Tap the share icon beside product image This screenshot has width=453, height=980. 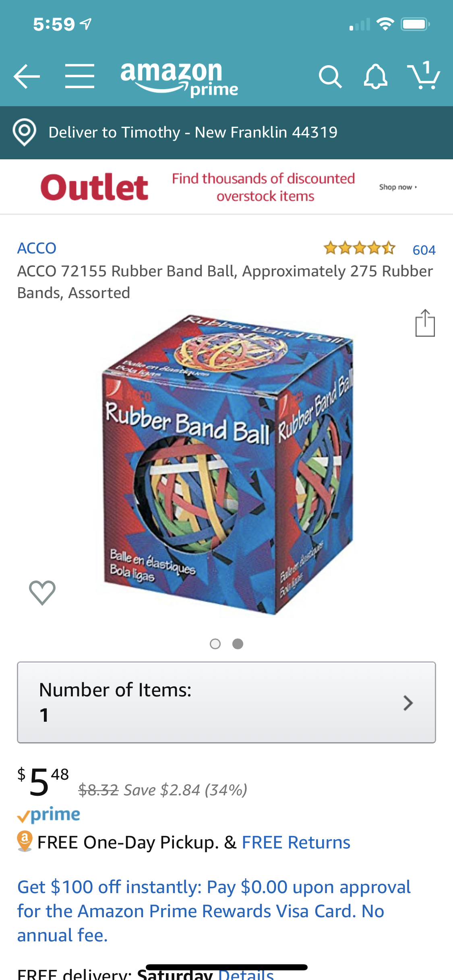pyautogui.click(x=425, y=323)
